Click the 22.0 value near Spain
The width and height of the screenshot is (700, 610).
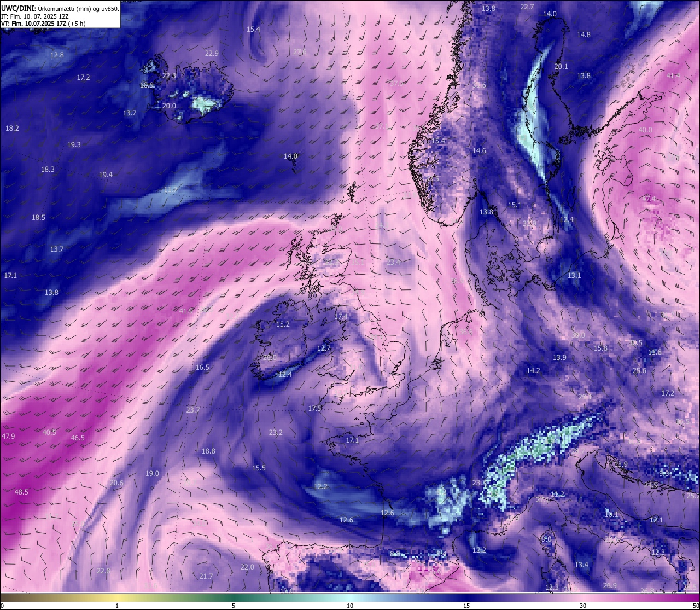pos(247,567)
